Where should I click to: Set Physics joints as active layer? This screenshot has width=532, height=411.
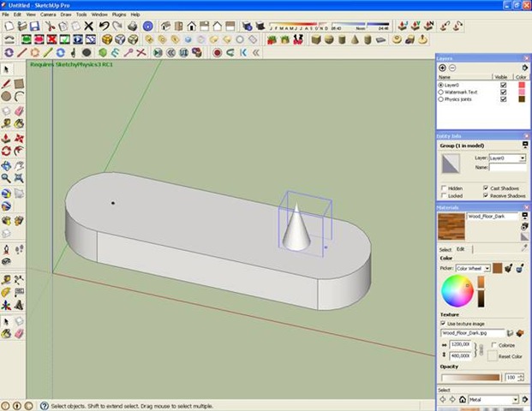[x=441, y=98]
